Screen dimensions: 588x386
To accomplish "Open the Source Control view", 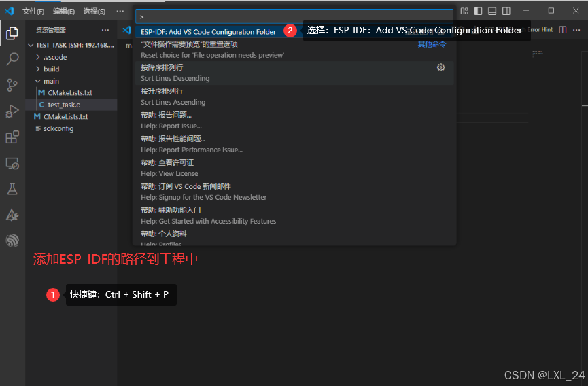I will (12, 85).
